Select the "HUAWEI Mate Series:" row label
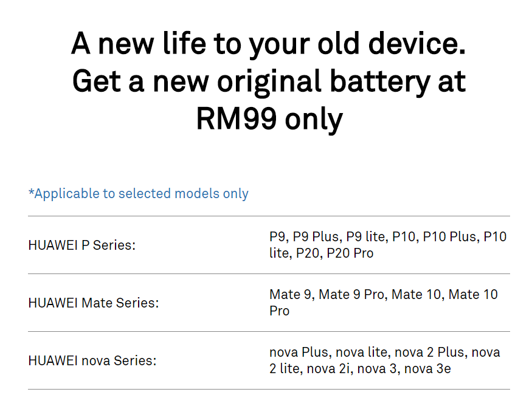This screenshot has height=409, width=532. 93,303
